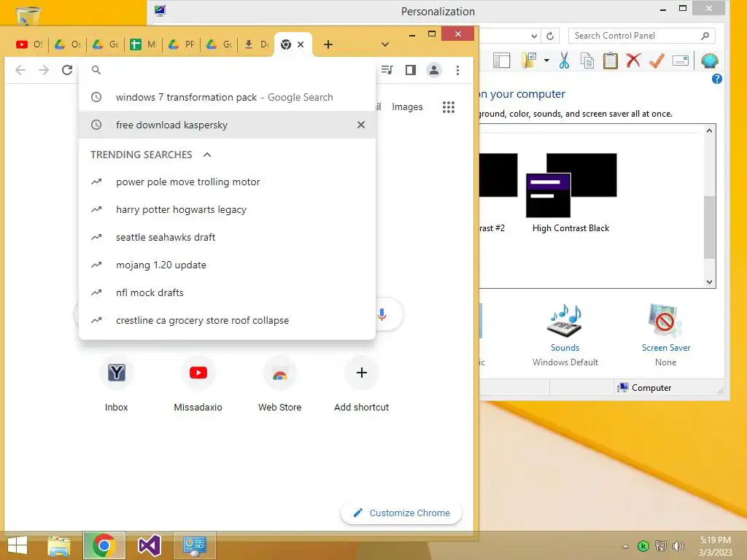Open Chrome tab search dropdown arrow
This screenshot has height=560, width=747.
[x=385, y=44]
